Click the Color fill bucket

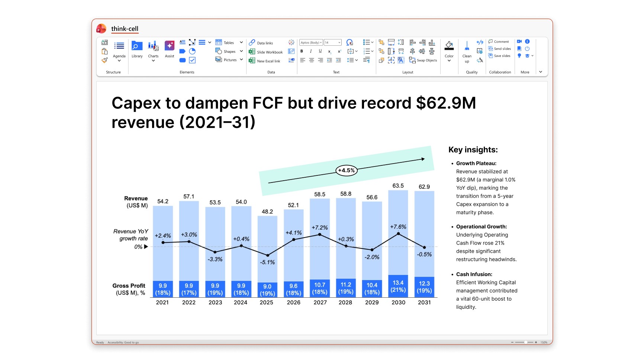(x=449, y=45)
